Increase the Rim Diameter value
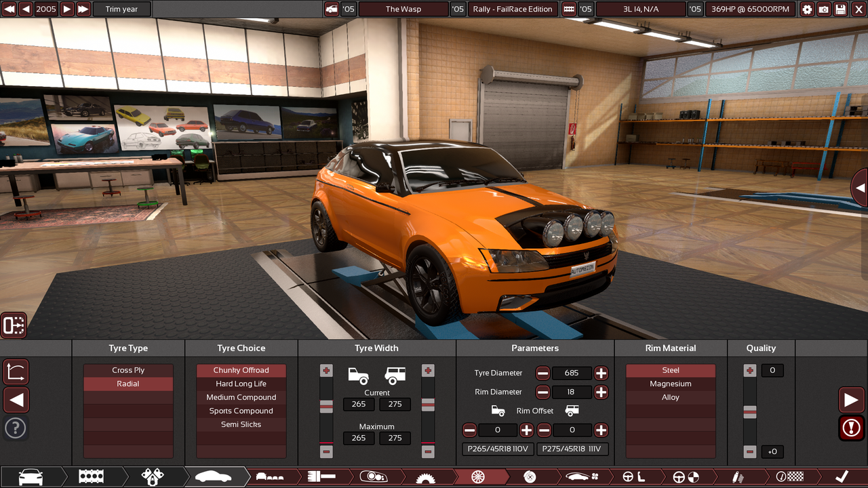Image resolution: width=868 pixels, height=488 pixels. tap(601, 392)
